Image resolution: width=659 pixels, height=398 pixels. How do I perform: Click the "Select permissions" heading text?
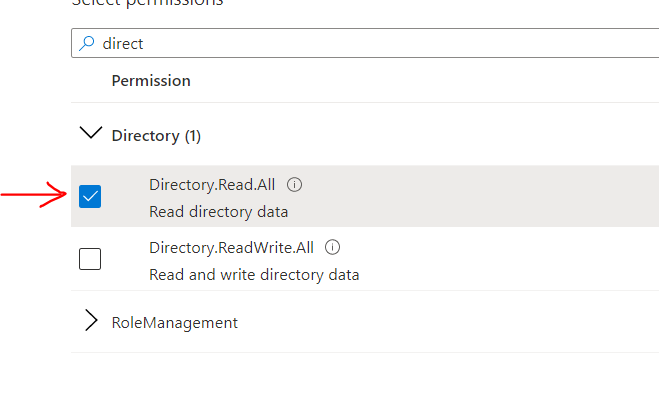147,3
